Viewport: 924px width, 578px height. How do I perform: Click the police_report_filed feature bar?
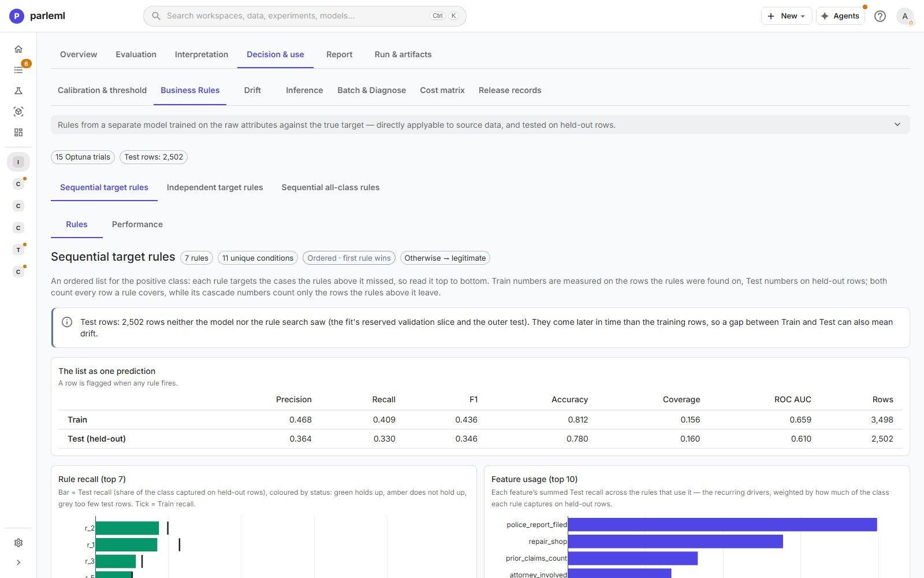(722, 525)
